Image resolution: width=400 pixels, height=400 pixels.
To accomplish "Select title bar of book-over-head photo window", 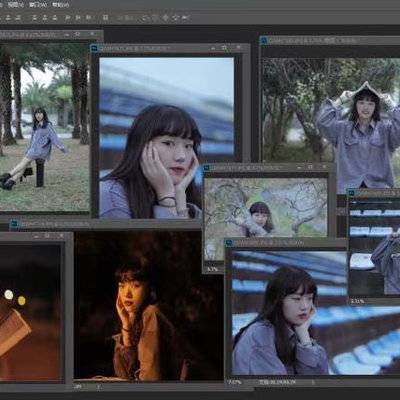I will (330, 41).
